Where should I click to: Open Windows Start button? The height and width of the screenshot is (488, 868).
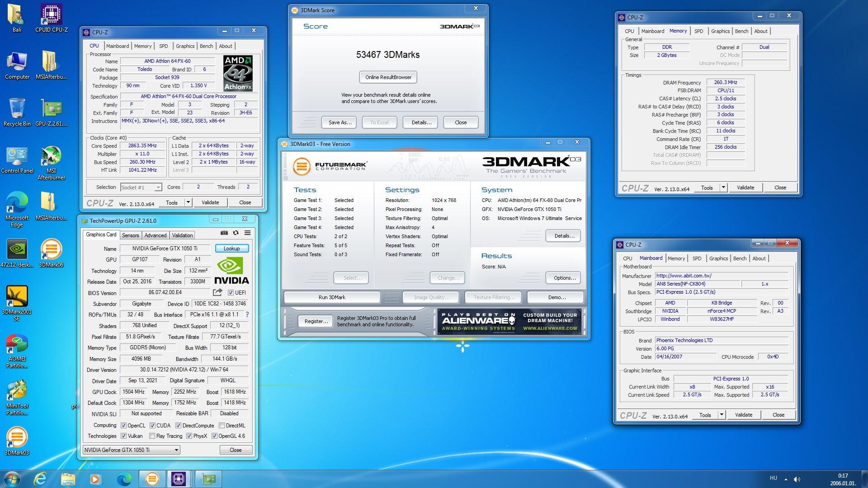coord(12,479)
